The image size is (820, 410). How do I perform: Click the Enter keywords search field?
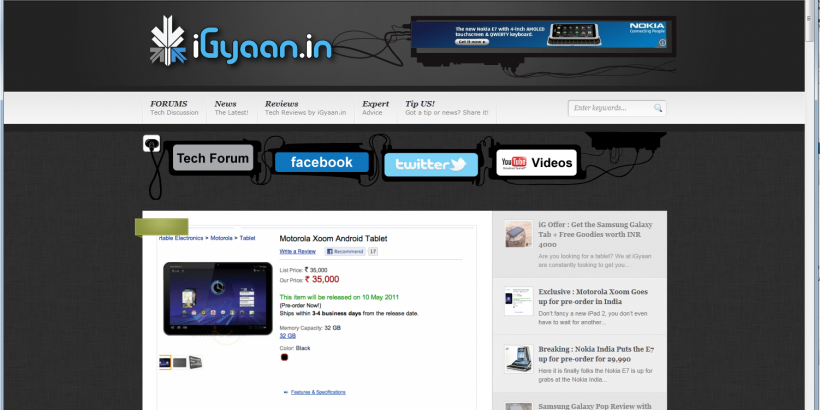point(610,108)
